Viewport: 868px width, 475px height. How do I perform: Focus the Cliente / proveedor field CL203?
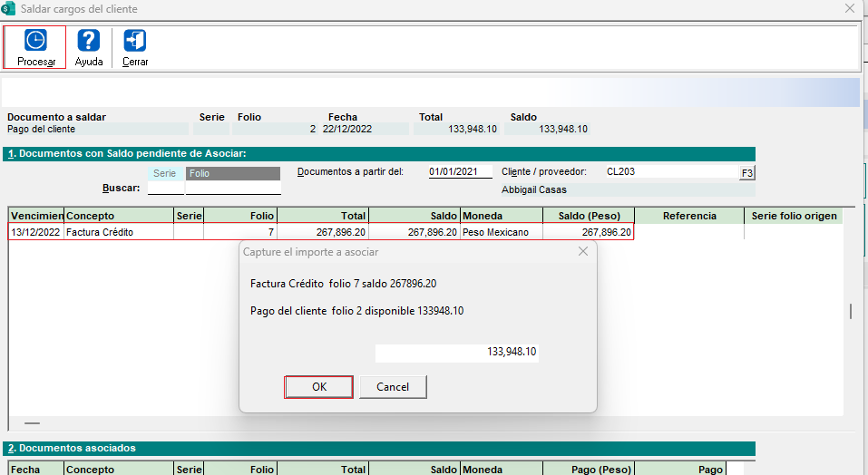coord(671,172)
